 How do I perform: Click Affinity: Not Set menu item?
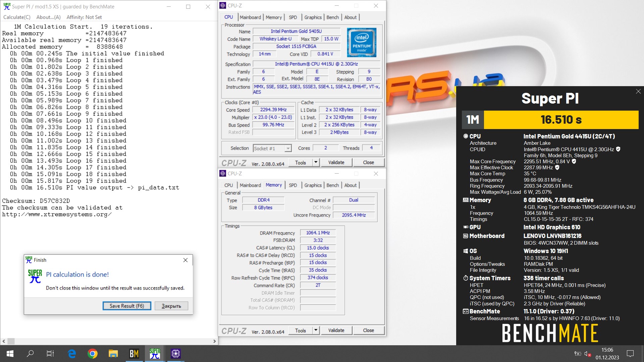point(84,17)
